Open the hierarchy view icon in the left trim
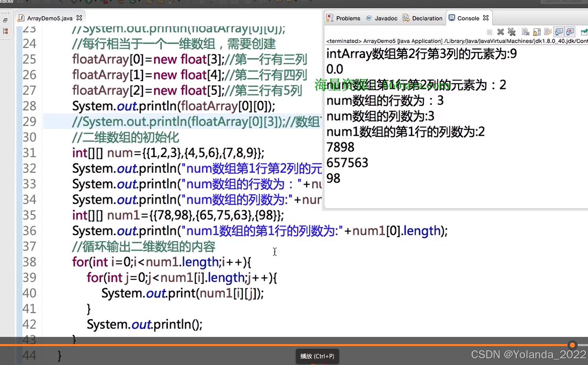The height and width of the screenshot is (365, 588). click(x=6, y=31)
